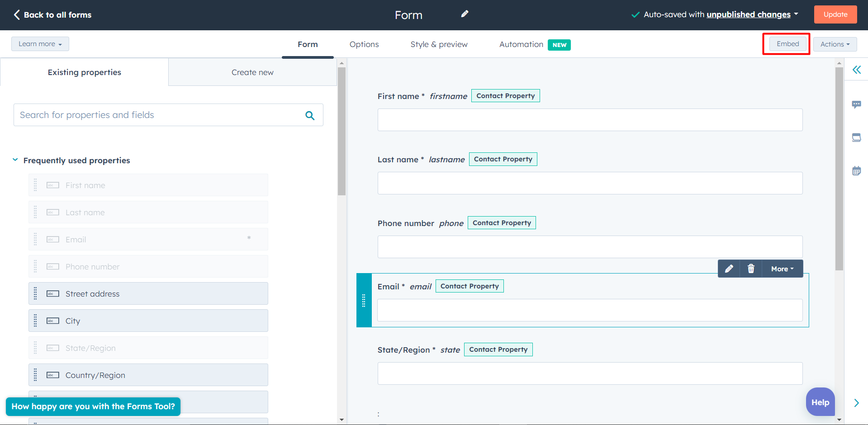
Task: Collapse the right sidebar with the double chevrons
Action: [x=857, y=70]
